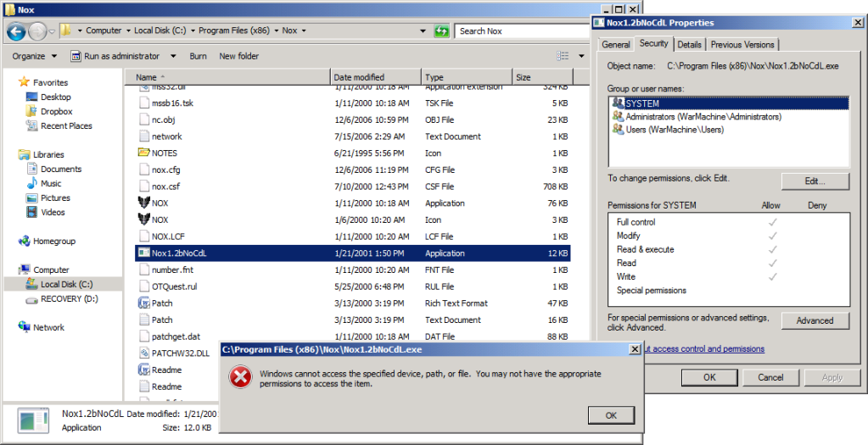Click the Run as administrator icon

pos(76,56)
